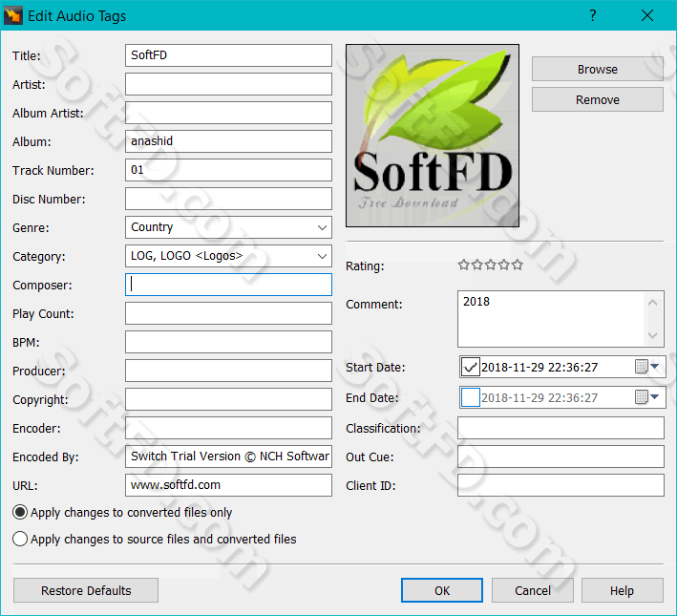Uncheck the Start Date checkbox
Screen dimensions: 677x616
click(x=470, y=367)
